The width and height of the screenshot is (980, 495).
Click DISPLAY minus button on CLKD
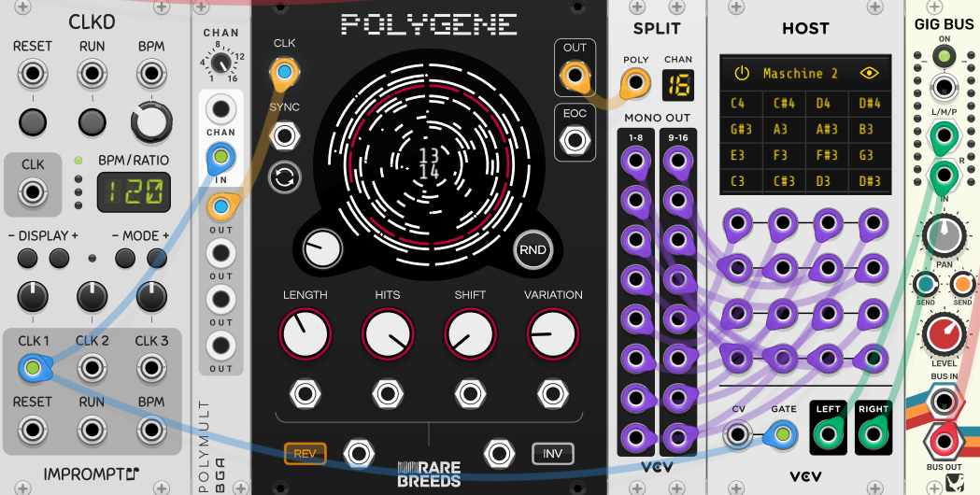(27, 258)
